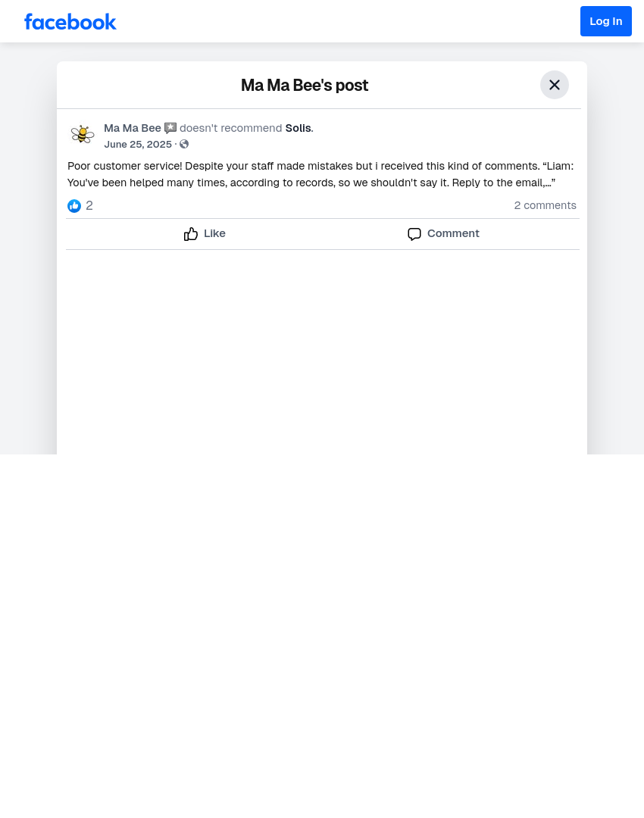Click the star recommendation badge icon
Screen dimensions: 644x818
point(170,128)
